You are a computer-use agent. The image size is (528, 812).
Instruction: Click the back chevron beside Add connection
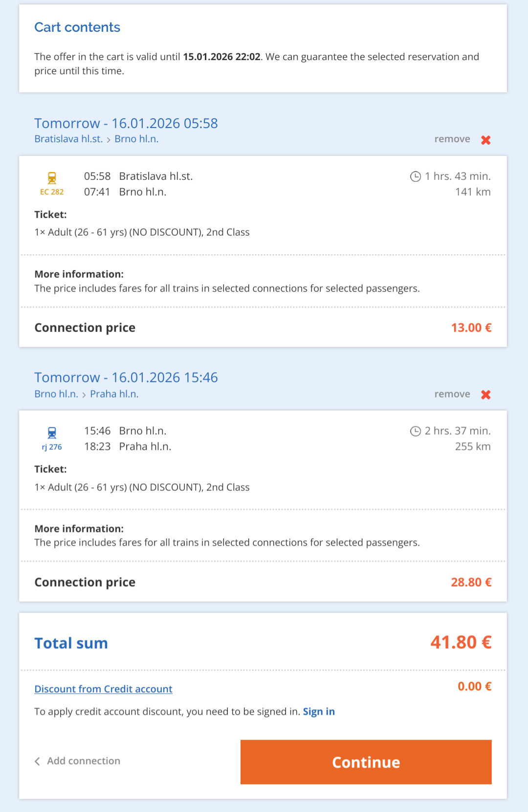38,761
